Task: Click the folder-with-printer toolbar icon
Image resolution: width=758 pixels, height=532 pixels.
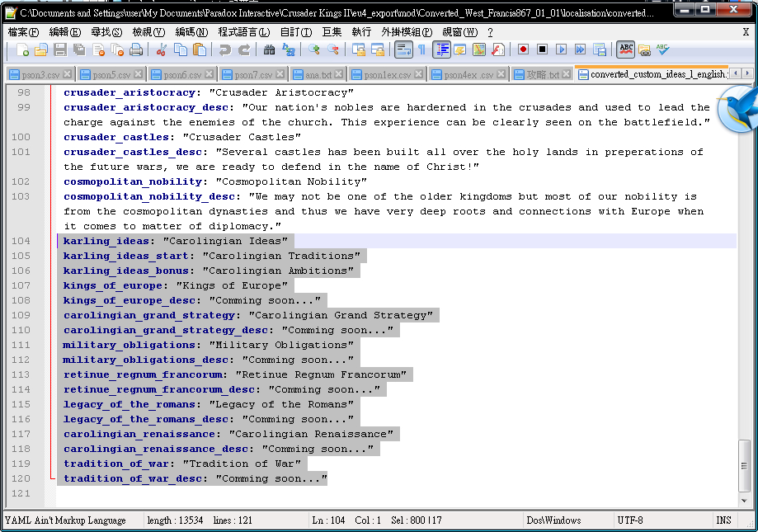Action: [x=644, y=49]
